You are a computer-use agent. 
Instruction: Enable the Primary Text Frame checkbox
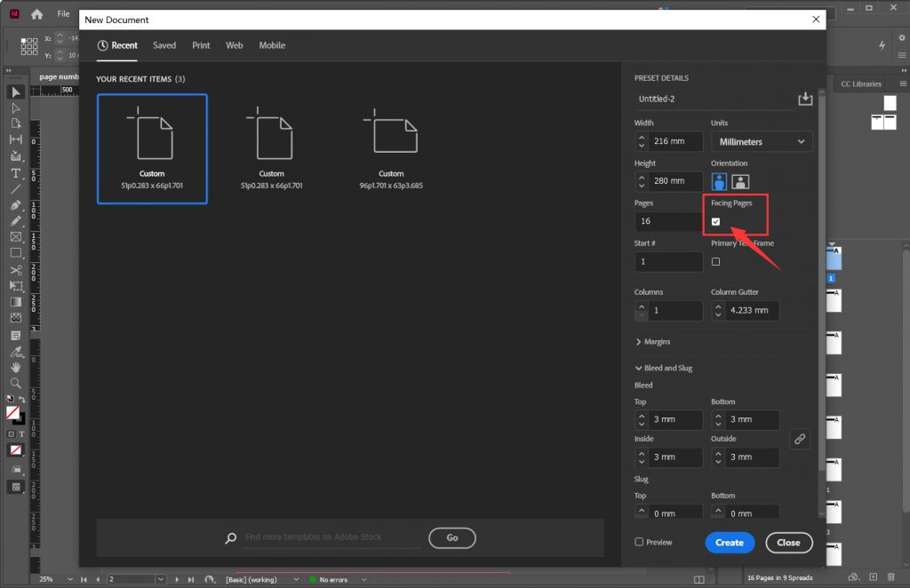(x=716, y=261)
